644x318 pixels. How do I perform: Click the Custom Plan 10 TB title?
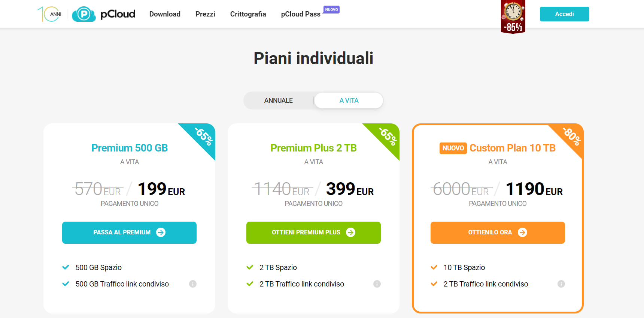coord(512,148)
